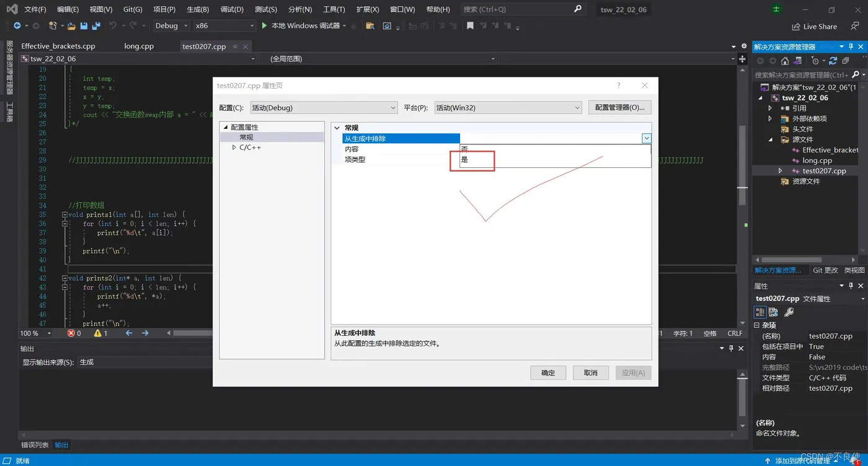This screenshot has height=466, width=868.
Task: Expand the 引用 node in Solution Explorer
Action: pyautogui.click(x=771, y=108)
